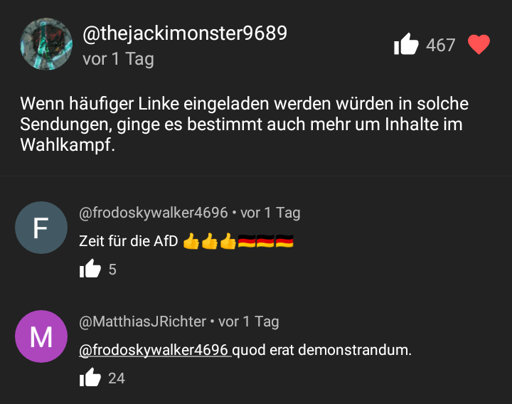512x404 pixels.
Task: Click the 24 like count
Action: click(x=116, y=378)
